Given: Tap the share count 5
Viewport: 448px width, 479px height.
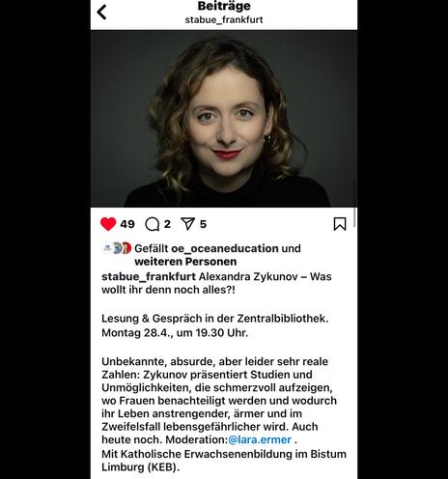Looking at the screenshot, I should pyautogui.click(x=203, y=224).
